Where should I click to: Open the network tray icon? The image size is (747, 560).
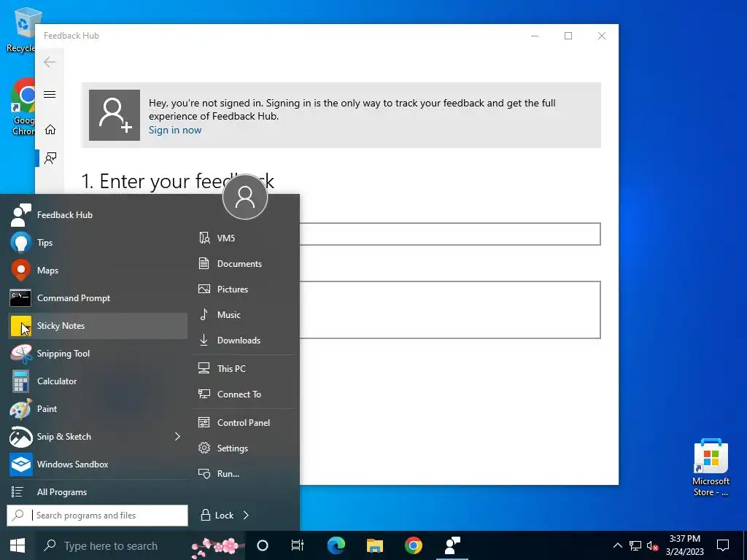point(635,545)
